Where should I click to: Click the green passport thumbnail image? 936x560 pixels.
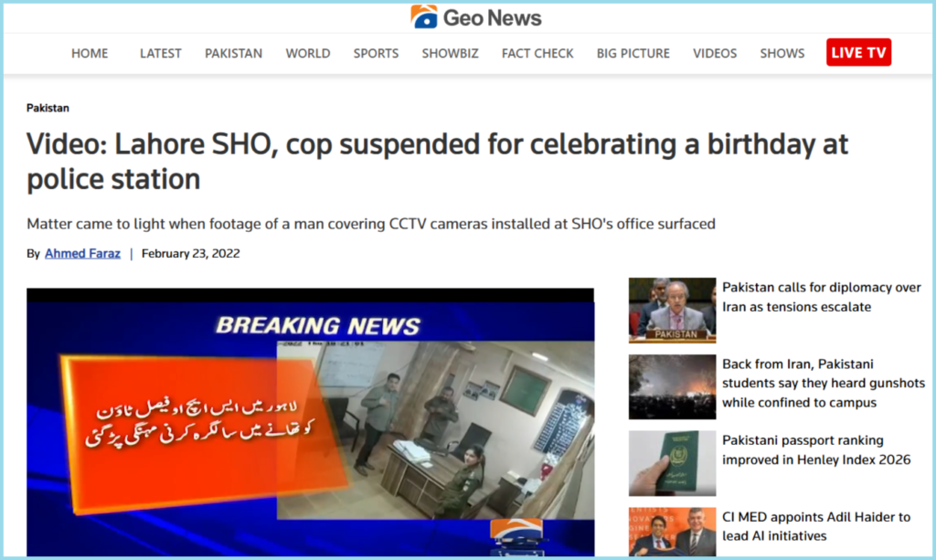tap(672, 463)
